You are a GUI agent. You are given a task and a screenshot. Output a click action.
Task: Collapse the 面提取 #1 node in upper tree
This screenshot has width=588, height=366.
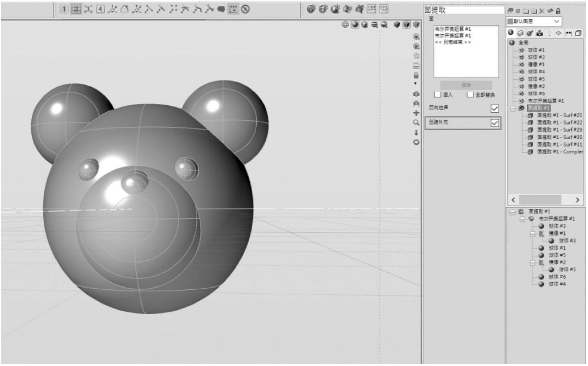point(513,108)
